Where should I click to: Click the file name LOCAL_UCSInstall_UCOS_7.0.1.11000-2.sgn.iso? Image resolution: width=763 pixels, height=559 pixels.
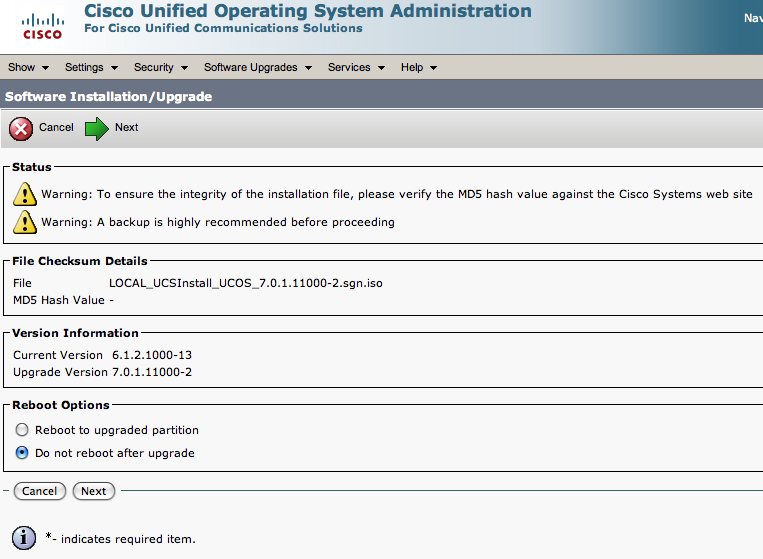pyautogui.click(x=246, y=283)
